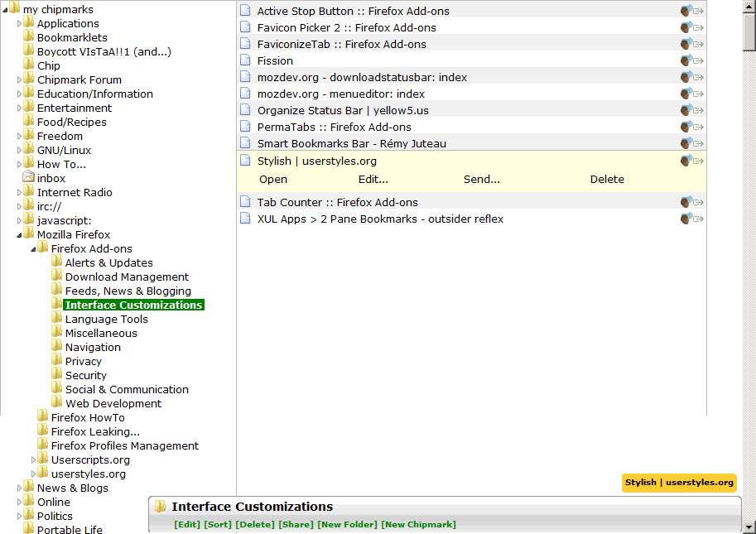This screenshot has width=756, height=534.
Task: Click the chip icon on mozdev.org menueditor row
Action: coord(686,93)
